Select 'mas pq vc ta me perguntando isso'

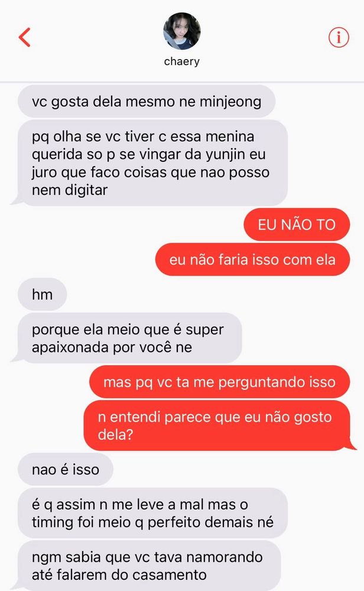pyautogui.click(x=220, y=382)
